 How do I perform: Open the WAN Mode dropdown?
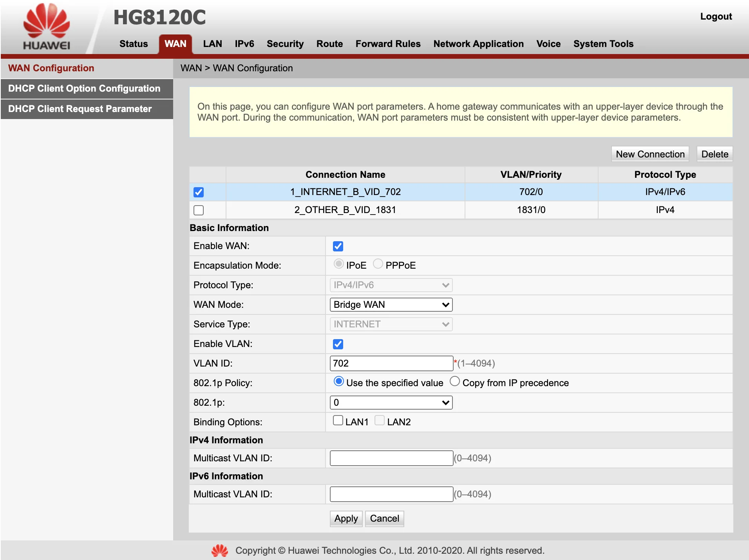tap(391, 305)
